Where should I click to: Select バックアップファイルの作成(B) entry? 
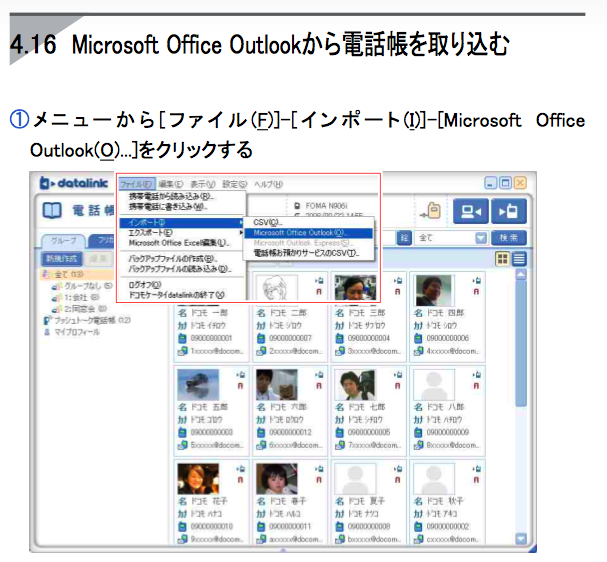[x=183, y=259]
